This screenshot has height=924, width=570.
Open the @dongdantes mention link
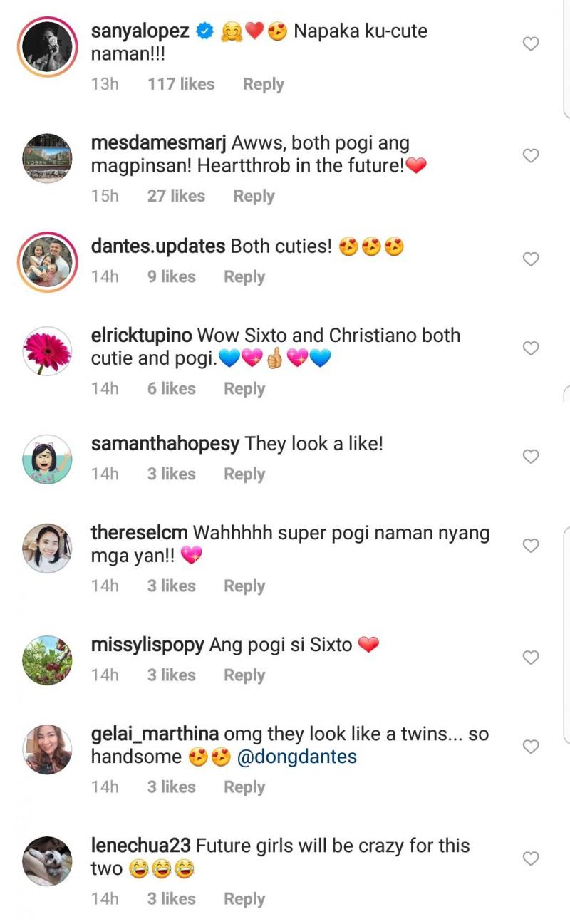(296, 757)
